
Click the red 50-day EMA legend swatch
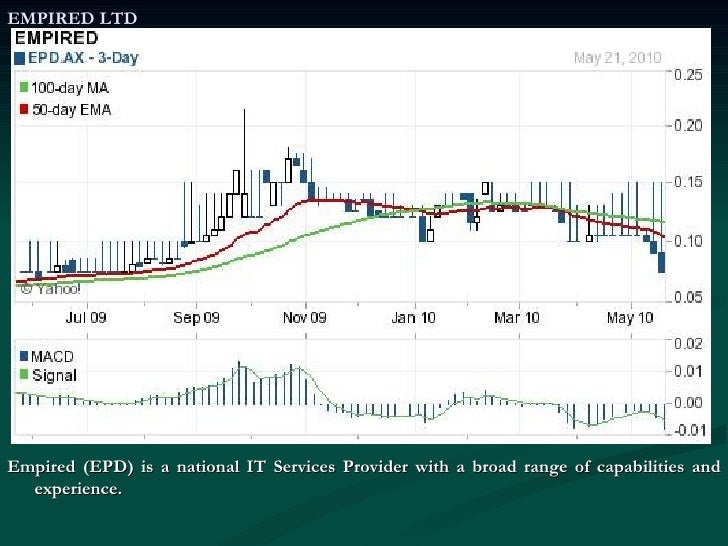pos(24,110)
